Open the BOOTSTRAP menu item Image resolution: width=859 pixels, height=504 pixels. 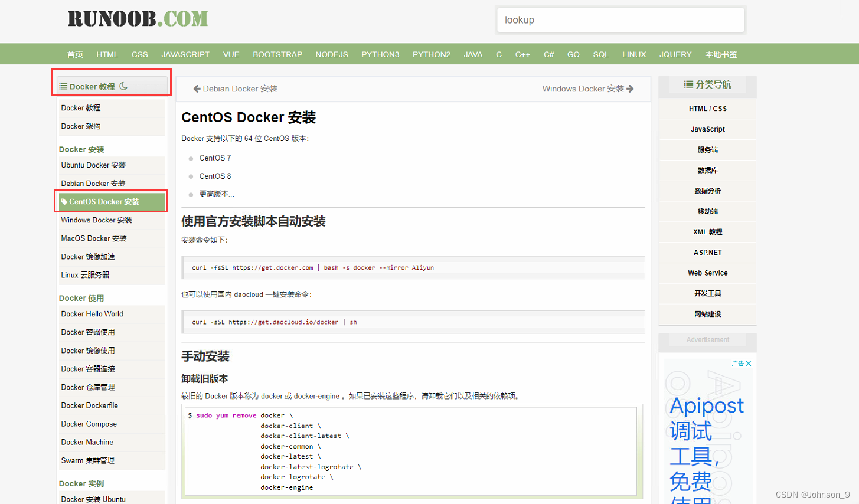pyautogui.click(x=277, y=54)
